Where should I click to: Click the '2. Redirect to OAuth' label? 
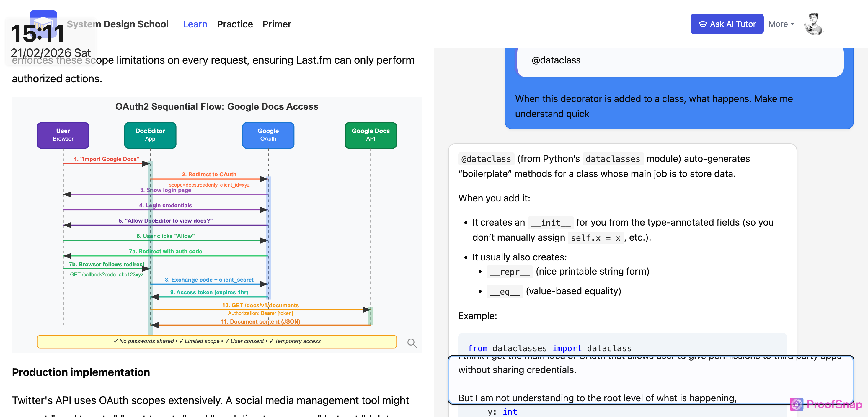coord(209,174)
